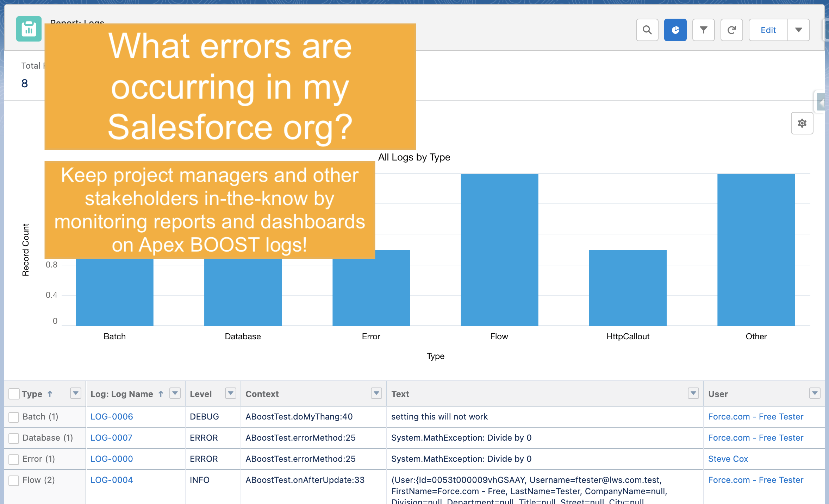
Task: Open the search within report icon
Action: click(647, 30)
